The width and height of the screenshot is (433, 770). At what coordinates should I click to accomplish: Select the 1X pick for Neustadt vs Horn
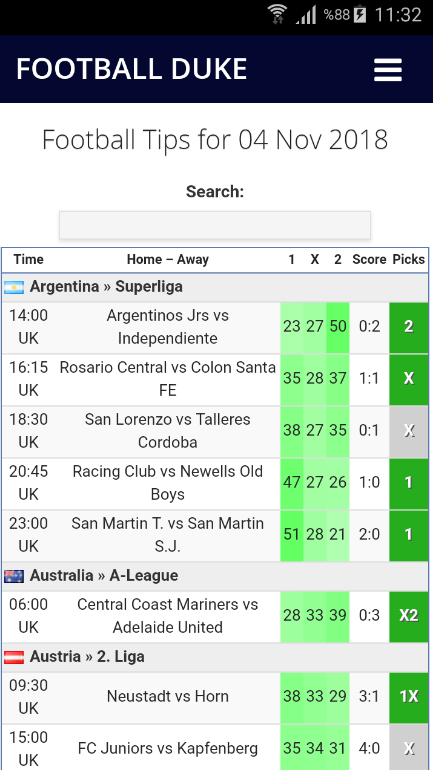click(408, 697)
